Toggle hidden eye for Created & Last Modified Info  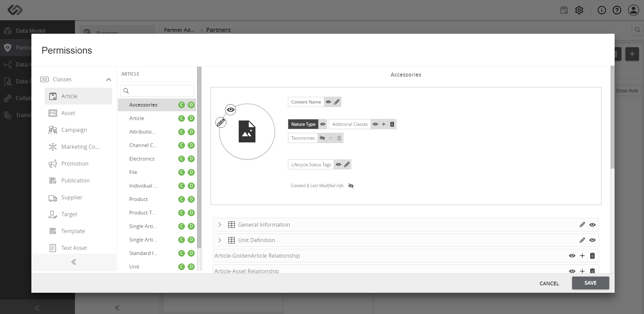pos(351,186)
